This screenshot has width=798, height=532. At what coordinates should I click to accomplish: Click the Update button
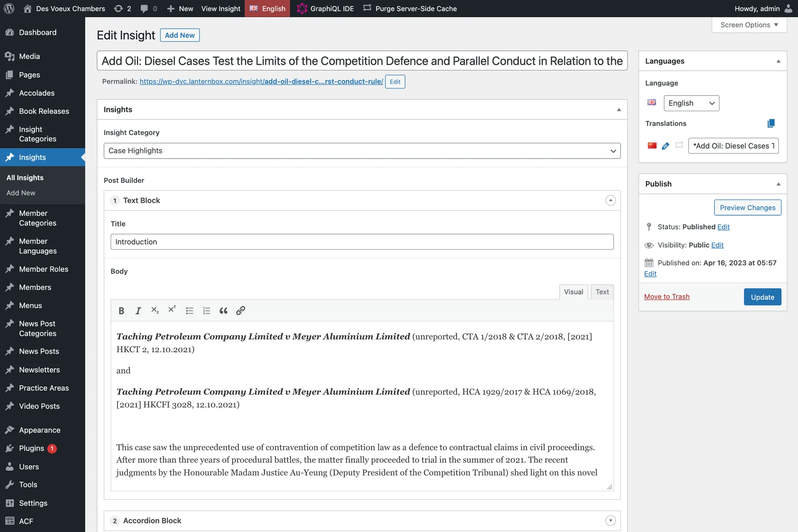(762, 297)
